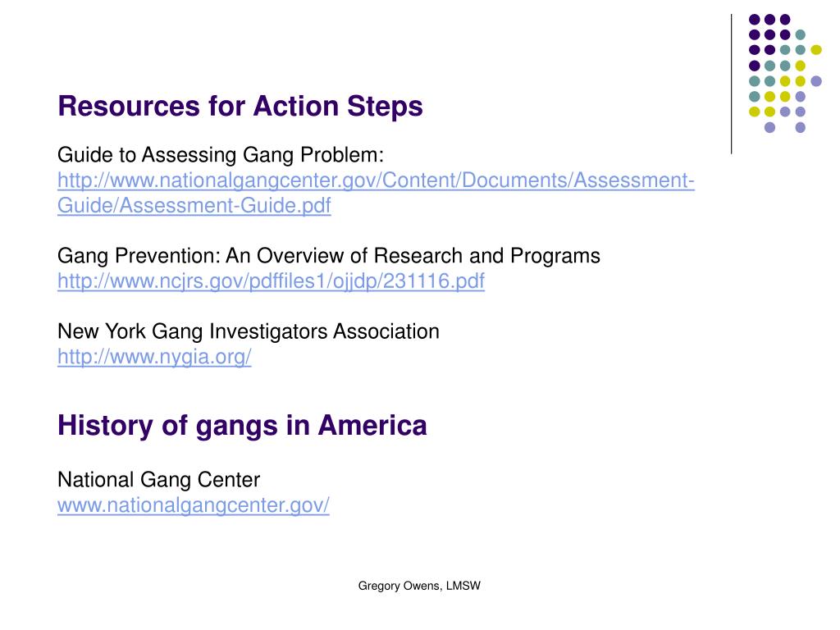Image resolution: width=840 pixels, height=630 pixels.
Task: Select "New York Gang Investigators Association" text
Action: point(249,331)
